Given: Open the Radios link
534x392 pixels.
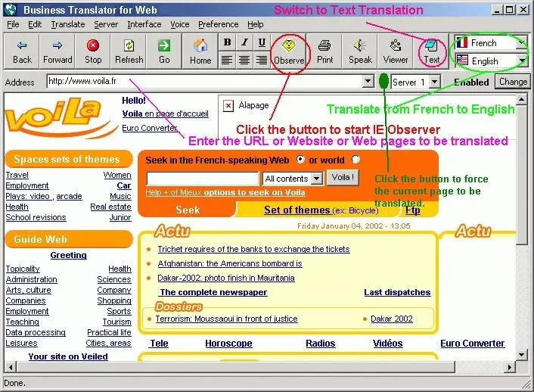Looking at the screenshot, I should pyautogui.click(x=321, y=344).
